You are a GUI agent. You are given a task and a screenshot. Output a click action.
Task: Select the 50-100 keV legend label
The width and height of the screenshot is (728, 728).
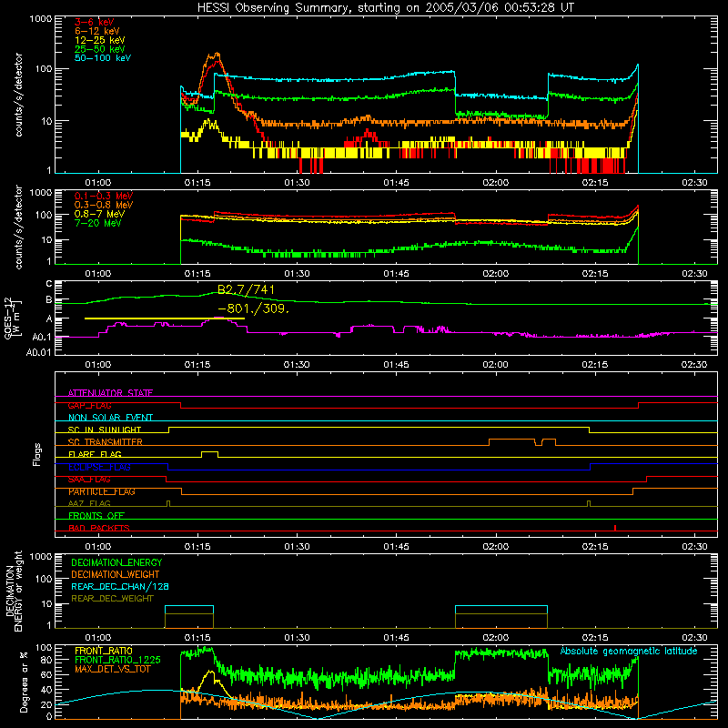point(103,57)
